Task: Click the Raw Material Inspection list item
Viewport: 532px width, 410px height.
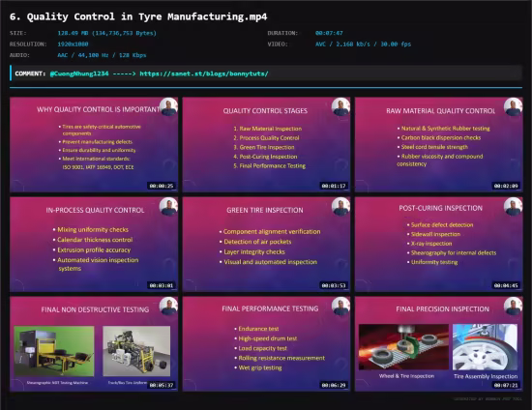Action: point(267,129)
